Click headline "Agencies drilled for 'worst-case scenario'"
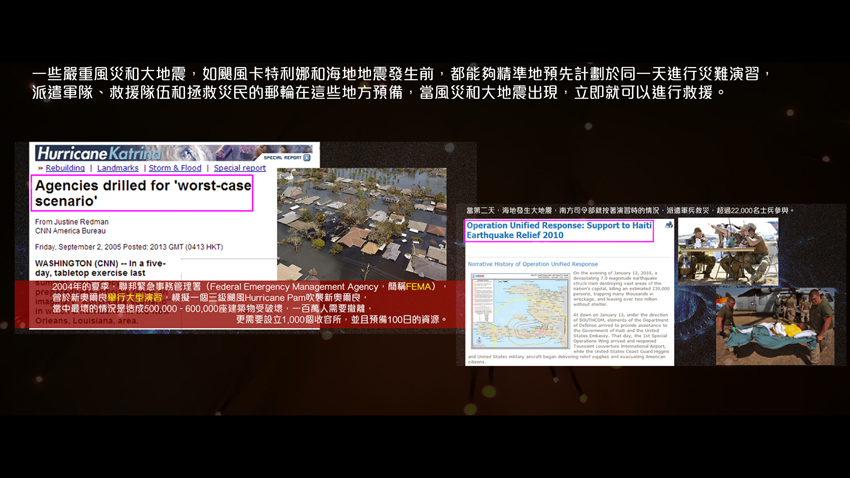Image resolution: width=850 pixels, height=478 pixels. [143, 193]
